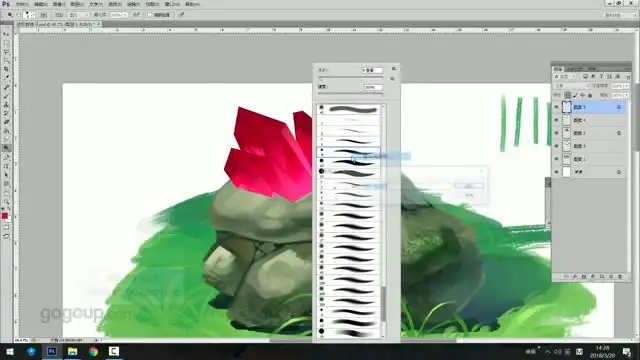Select the Horizontal Type tool
Image resolution: width=640 pixels, height=360 pixels.
[x=6, y=166]
